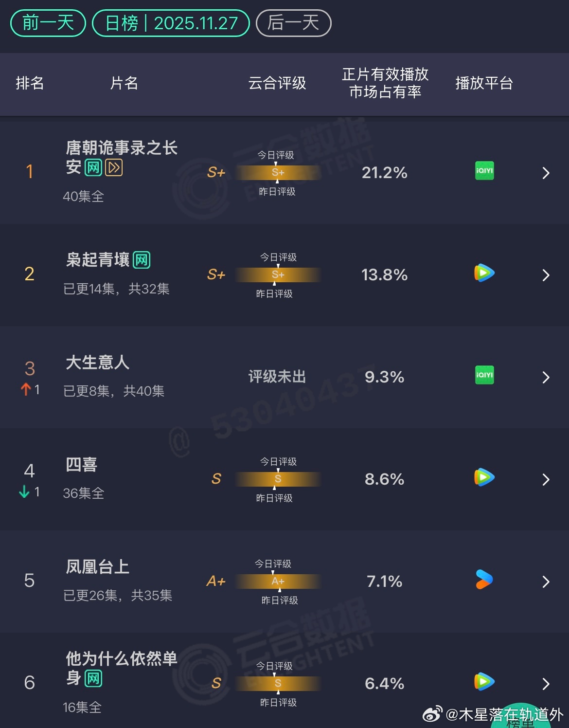Expand the 凤凰台上 row chevron
This screenshot has height=728, width=569.
546,582
